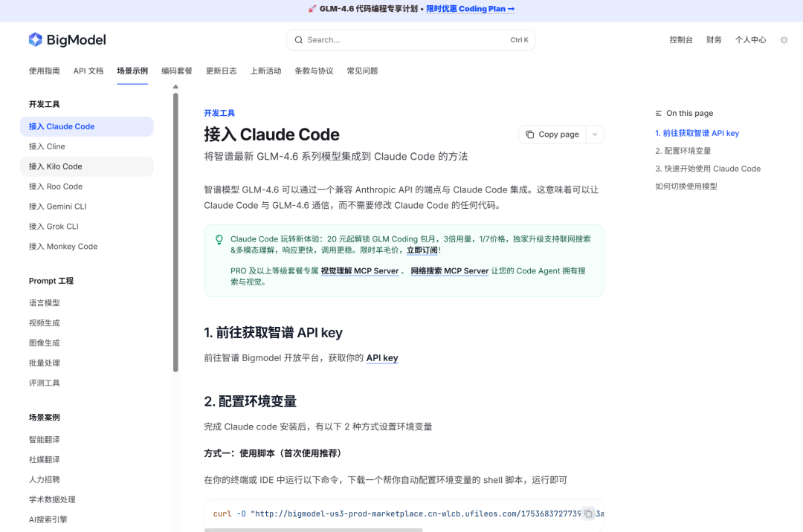Screen dimensions: 803x532
Task: Open the 个人中心 link
Action: pos(751,40)
